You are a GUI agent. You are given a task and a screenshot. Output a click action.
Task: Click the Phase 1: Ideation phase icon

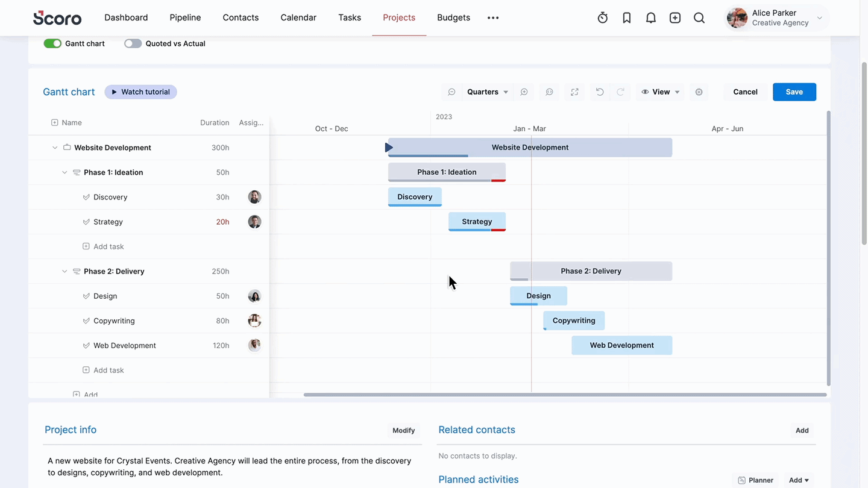pyautogui.click(x=77, y=172)
